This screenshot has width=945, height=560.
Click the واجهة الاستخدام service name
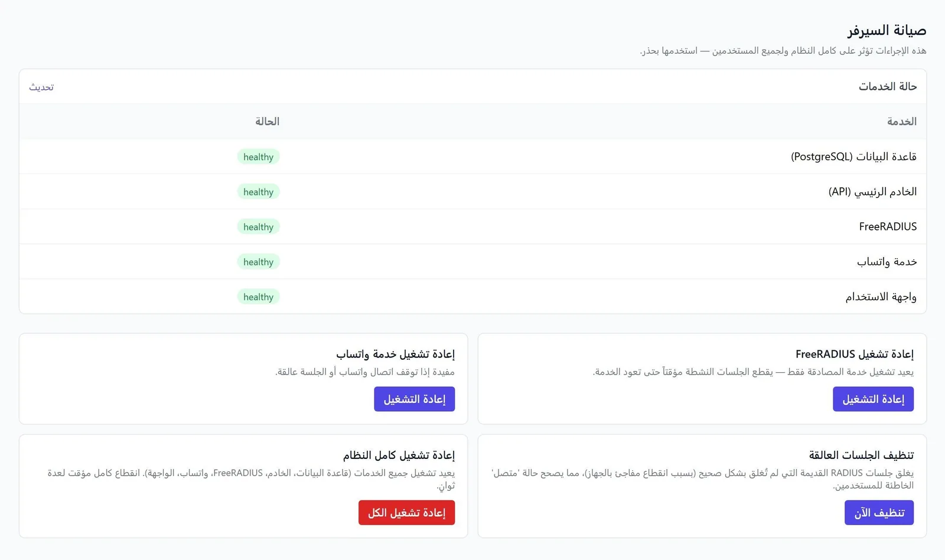[881, 297]
